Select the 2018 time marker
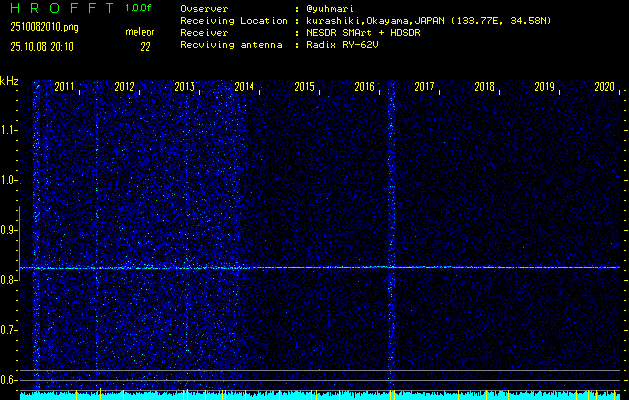This screenshot has width=629, height=400. pyautogui.click(x=485, y=87)
